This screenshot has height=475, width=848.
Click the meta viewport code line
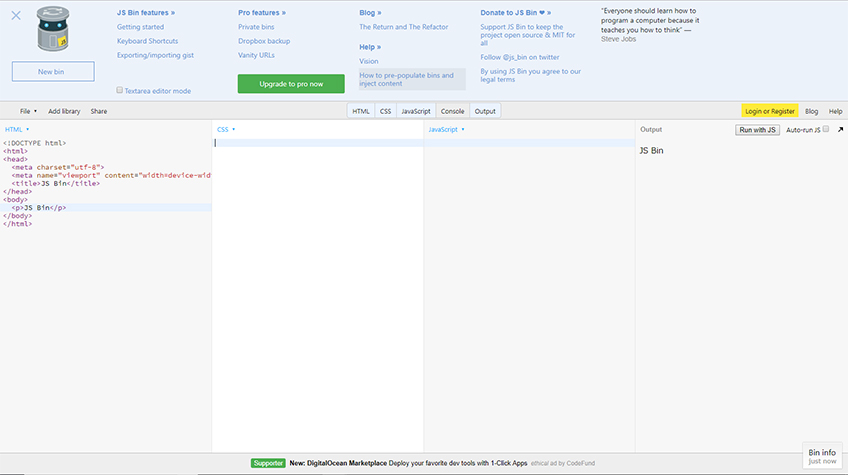[111, 176]
